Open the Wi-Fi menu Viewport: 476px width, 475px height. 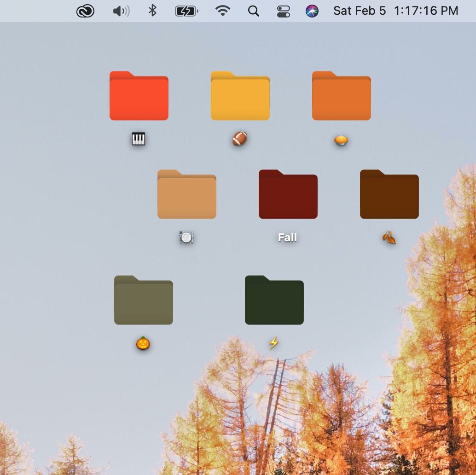click(222, 11)
